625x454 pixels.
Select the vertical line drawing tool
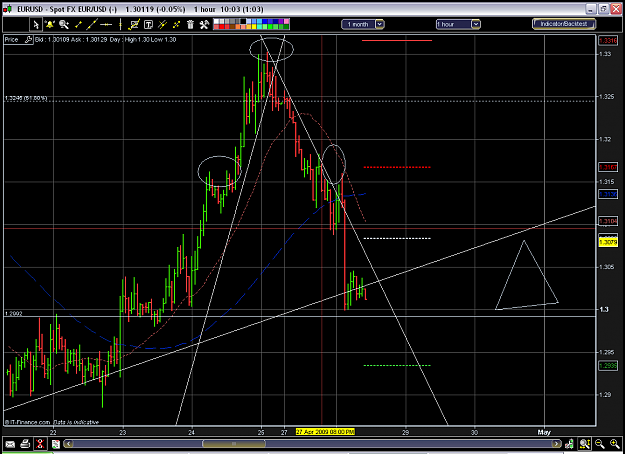click(120, 25)
